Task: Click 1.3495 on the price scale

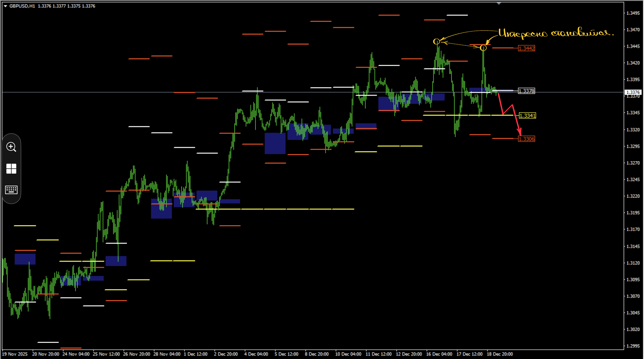Action: click(633, 13)
